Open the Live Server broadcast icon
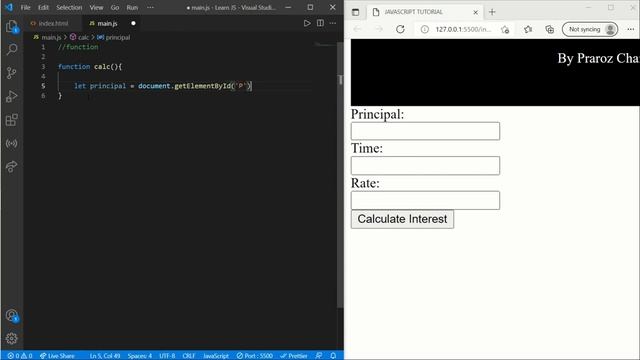Viewport: 640px width, 360px height. 12,143
